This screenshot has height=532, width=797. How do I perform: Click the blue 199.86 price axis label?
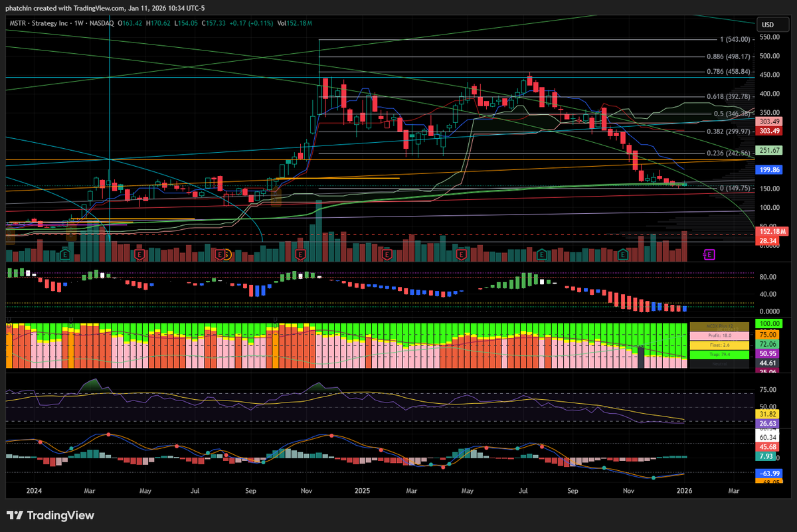(x=768, y=170)
